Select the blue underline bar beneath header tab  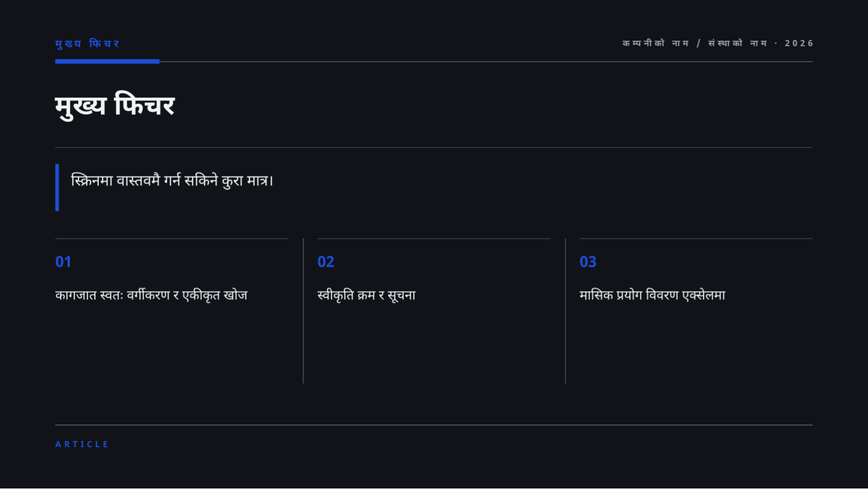(x=107, y=61)
